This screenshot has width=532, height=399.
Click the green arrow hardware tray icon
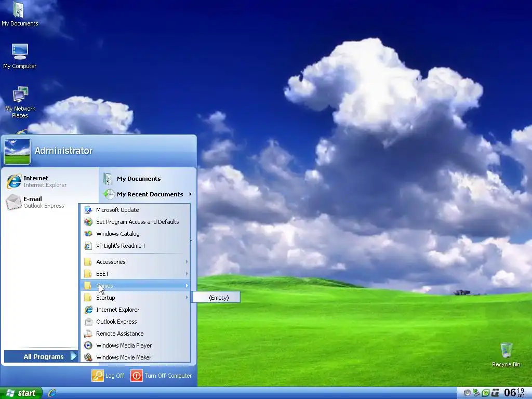point(476,393)
